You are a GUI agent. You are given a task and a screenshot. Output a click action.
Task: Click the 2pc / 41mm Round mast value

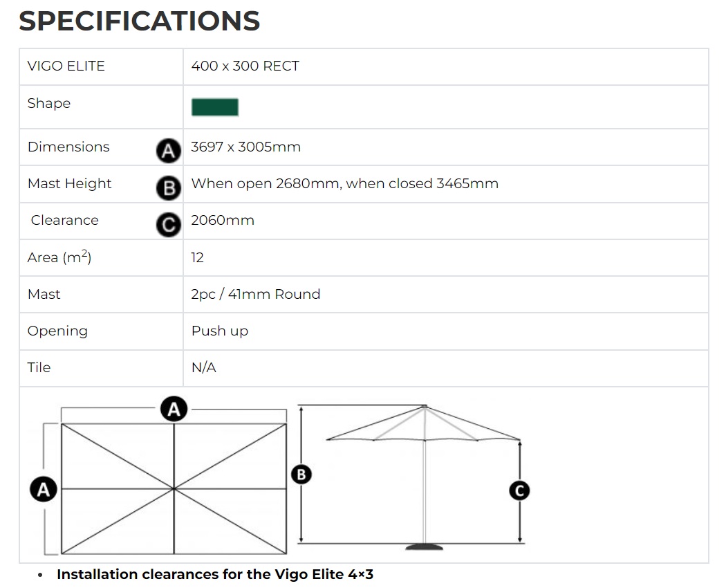click(256, 294)
